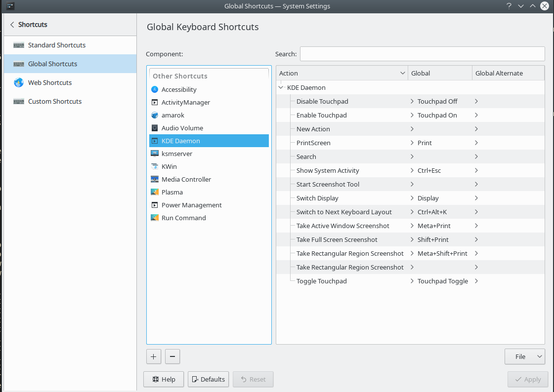Click the Plasma component icon
554x392 pixels.
154,192
